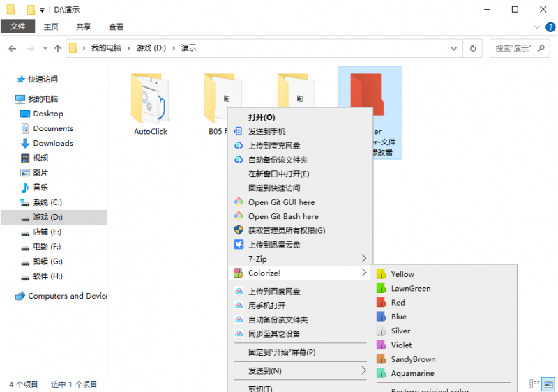Open the 查看 ribbon tab
Viewport: 558px width, 392px height.
tap(116, 27)
